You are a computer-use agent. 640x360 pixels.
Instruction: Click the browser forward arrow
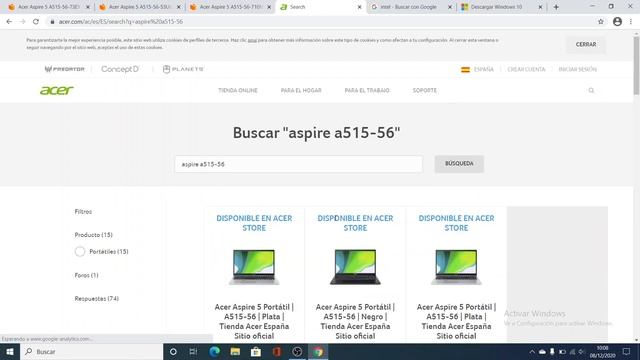pyautogui.click(x=22, y=22)
